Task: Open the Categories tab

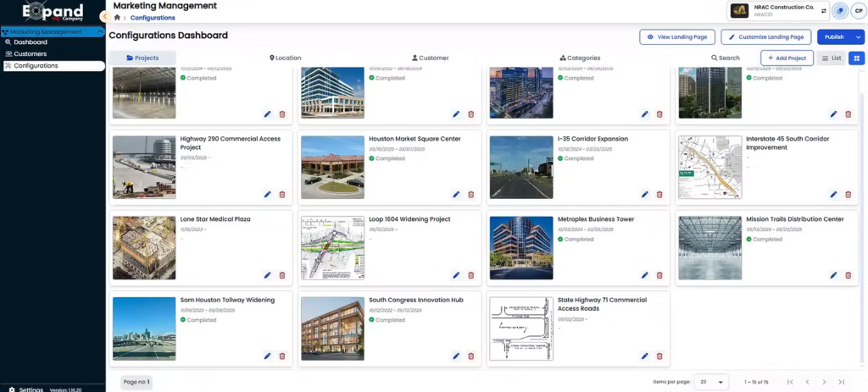Action: (580, 58)
